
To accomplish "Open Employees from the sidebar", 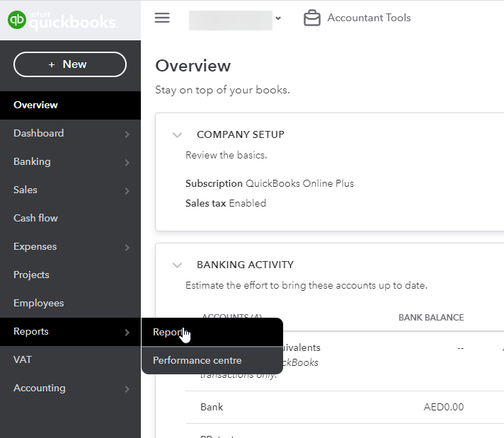I will tap(70, 303).
